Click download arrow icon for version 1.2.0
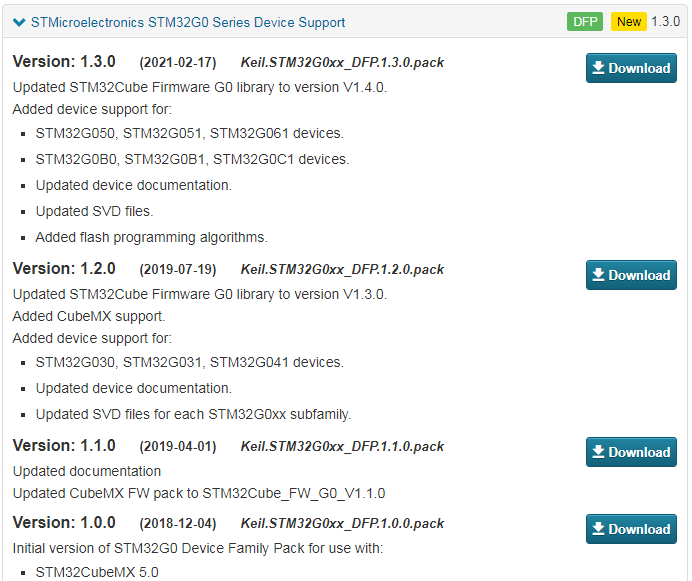Viewport: 692px width, 581px height. [x=598, y=275]
